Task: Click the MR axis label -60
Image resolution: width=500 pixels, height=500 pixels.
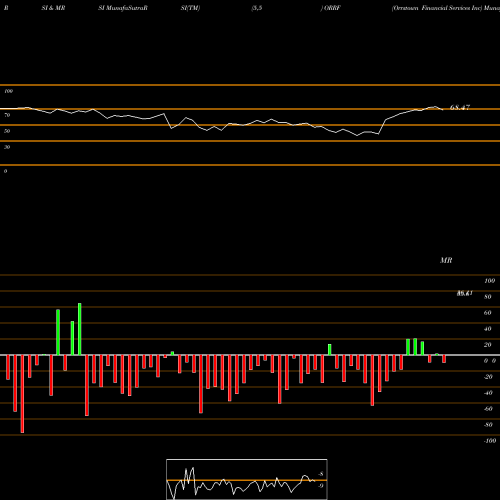Action: click(x=488, y=409)
